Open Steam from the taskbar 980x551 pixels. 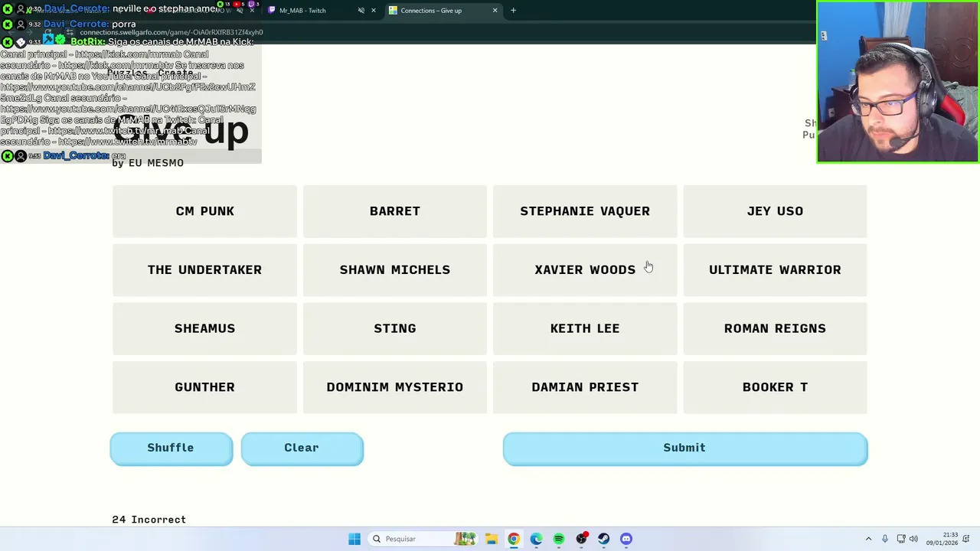[604, 539]
